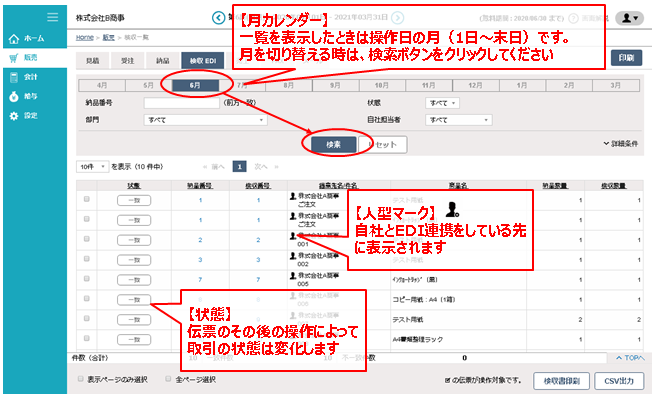653x394 pixels.
Task: Open 会計 section in the sidebar
Action: 24,77
